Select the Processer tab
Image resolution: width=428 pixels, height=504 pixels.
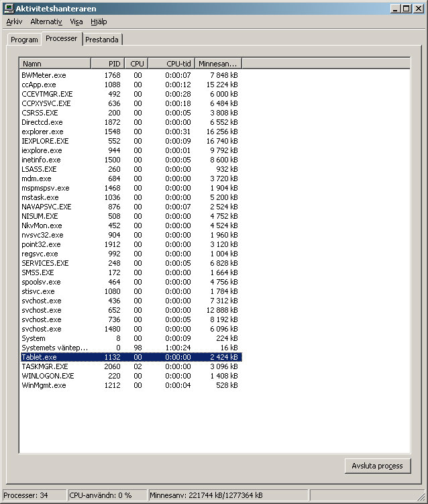pos(61,38)
